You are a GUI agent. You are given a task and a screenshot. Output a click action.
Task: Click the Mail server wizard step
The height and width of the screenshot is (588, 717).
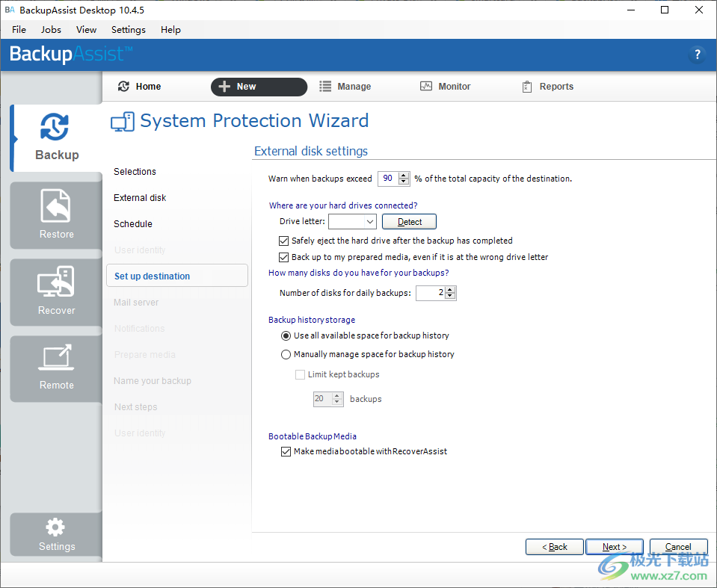pos(136,303)
